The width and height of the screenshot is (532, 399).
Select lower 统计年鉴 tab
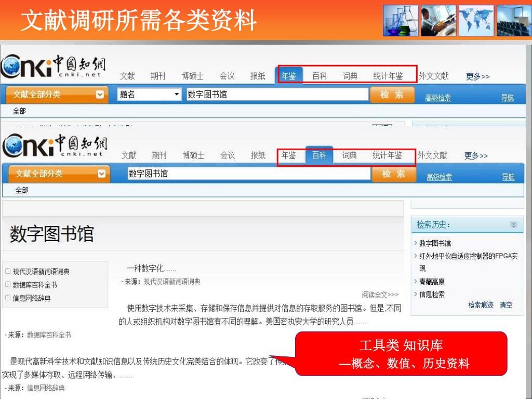(x=387, y=155)
